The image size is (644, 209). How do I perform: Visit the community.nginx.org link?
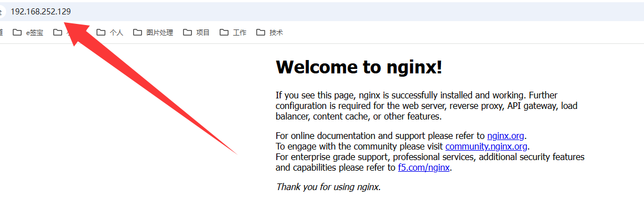tap(486, 146)
